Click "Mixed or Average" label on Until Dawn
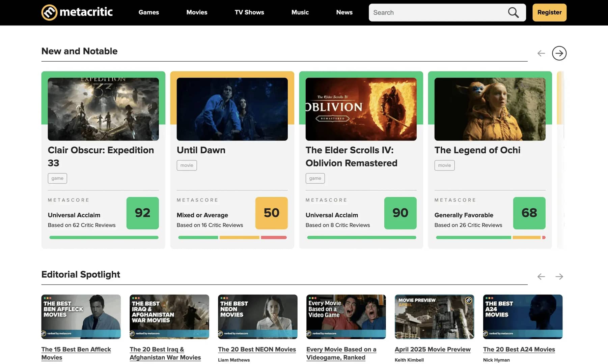 202,215
